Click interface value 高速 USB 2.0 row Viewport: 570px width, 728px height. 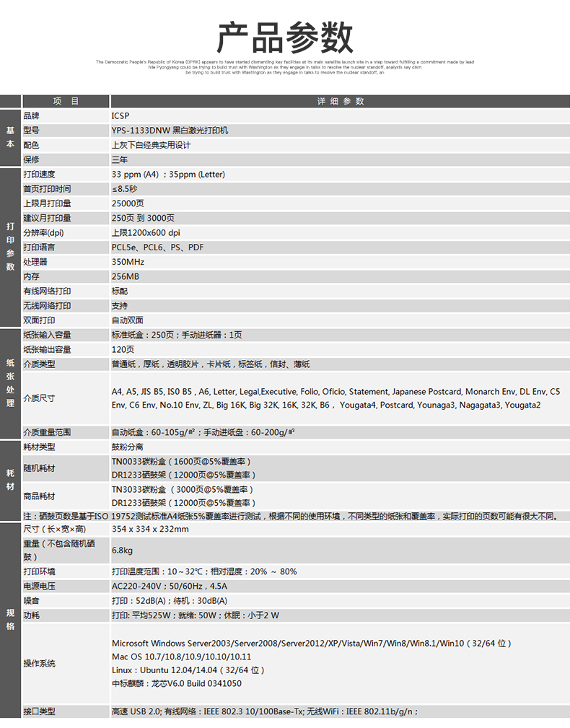point(265,711)
